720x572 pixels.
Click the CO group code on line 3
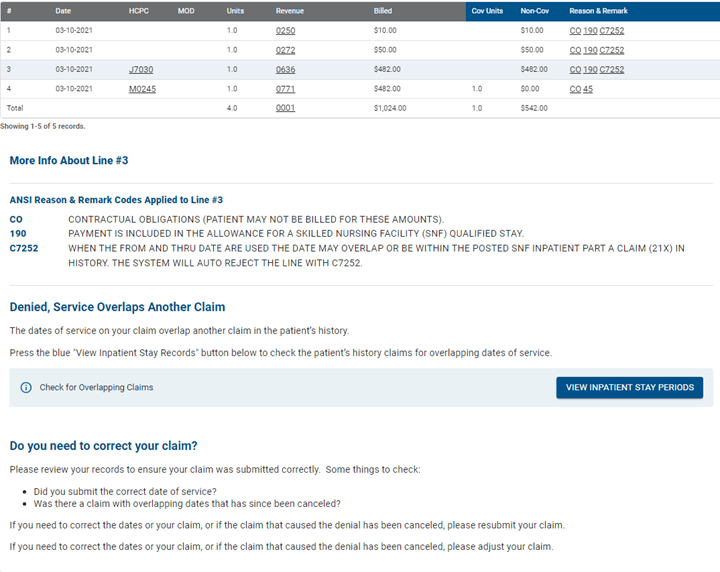(575, 69)
